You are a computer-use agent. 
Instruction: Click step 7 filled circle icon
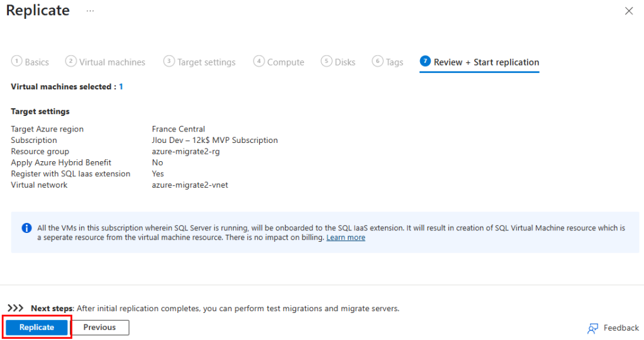click(x=425, y=61)
